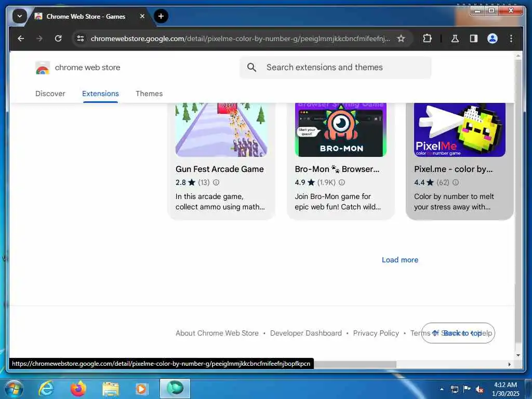Click the Pixel.me description text
Image resolution: width=532 pixels, height=399 pixels.
(x=454, y=202)
